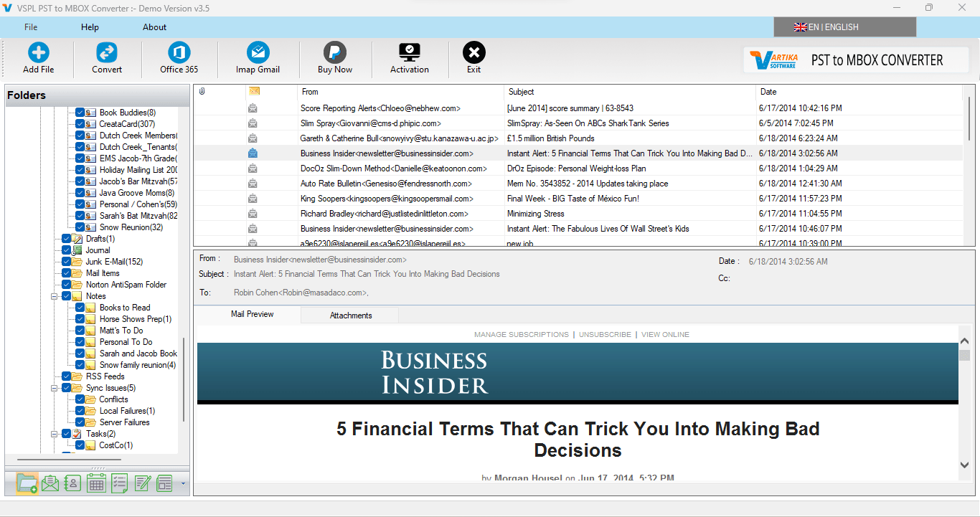Switch to the notes pencil view icon
980x517 pixels.
[142, 483]
